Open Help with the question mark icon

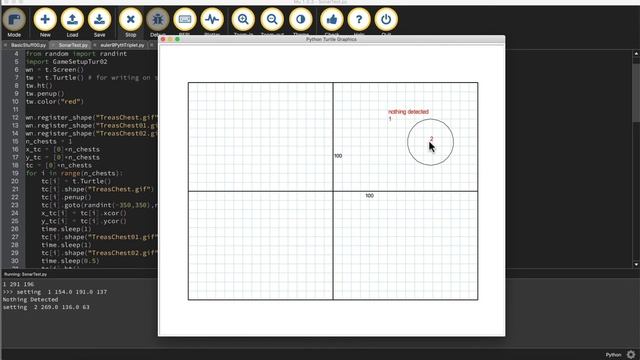(359, 20)
